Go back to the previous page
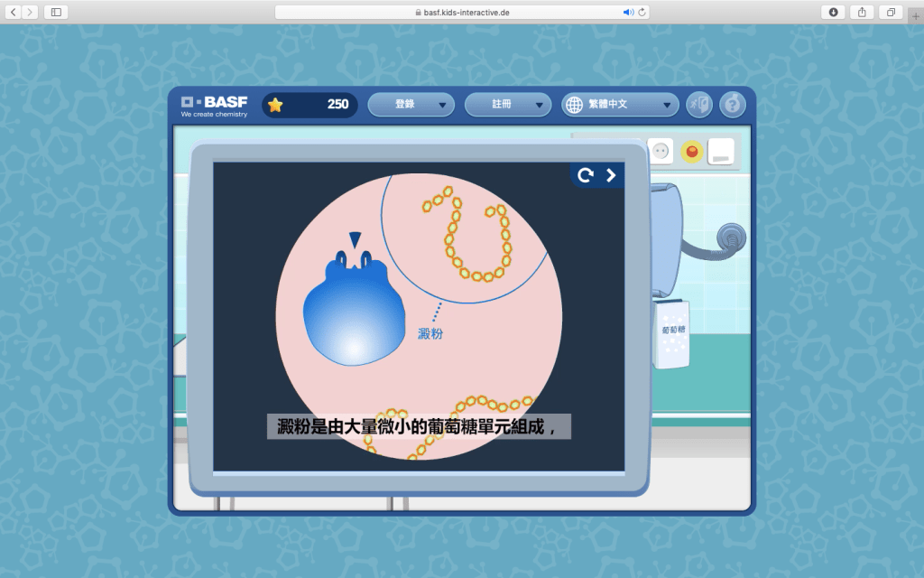 point(14,13)
